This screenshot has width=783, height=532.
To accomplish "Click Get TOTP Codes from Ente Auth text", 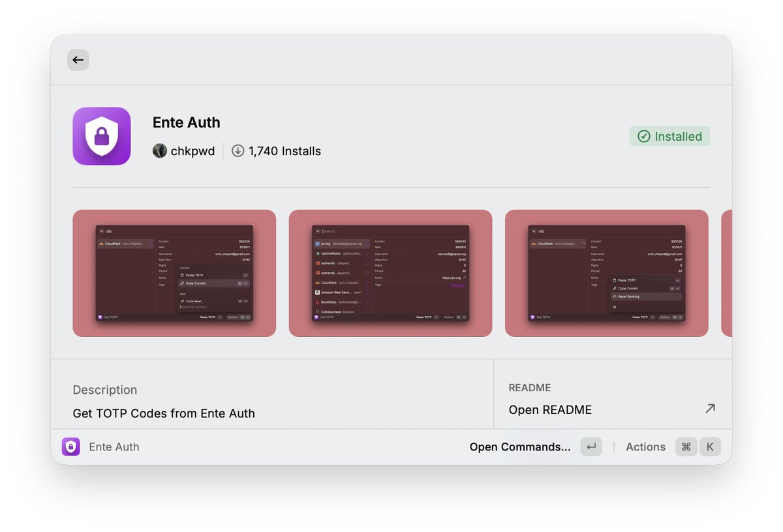I will (x=164, y=413).
